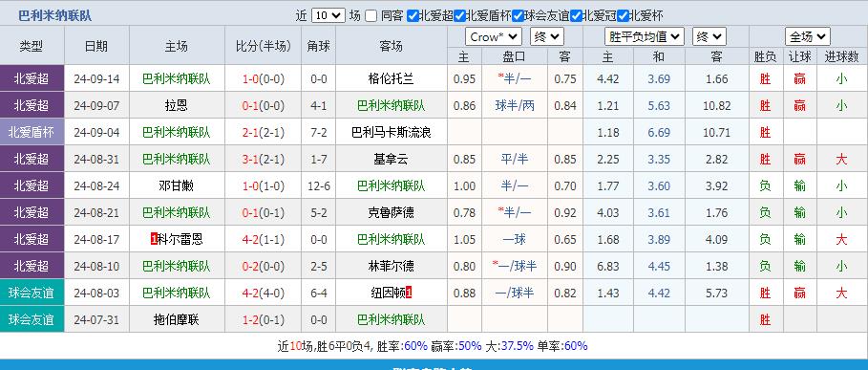Click the 类型 column header
This screenshot has height=370, width=868.
(32, 46)
